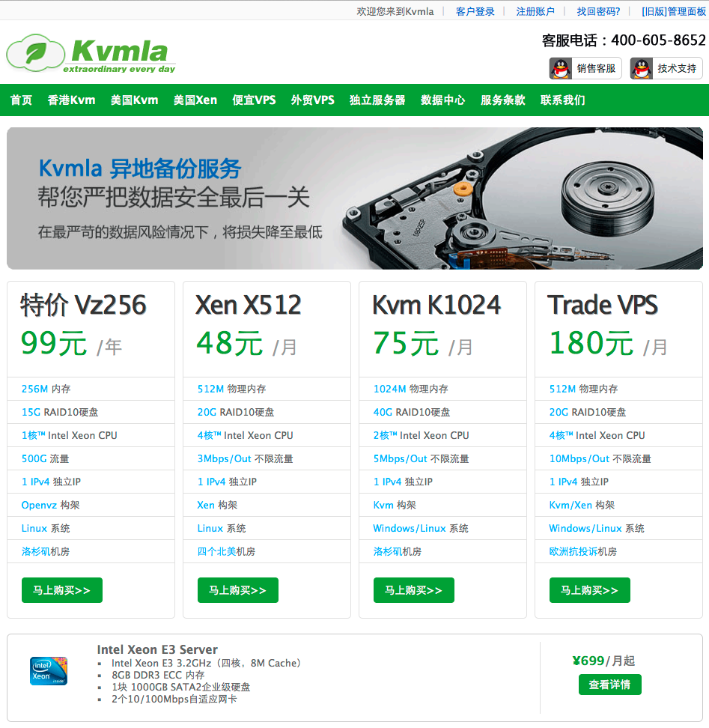709x728 pixels.
Task: Click the 1024M 物理内存 row
Action: 442,389
